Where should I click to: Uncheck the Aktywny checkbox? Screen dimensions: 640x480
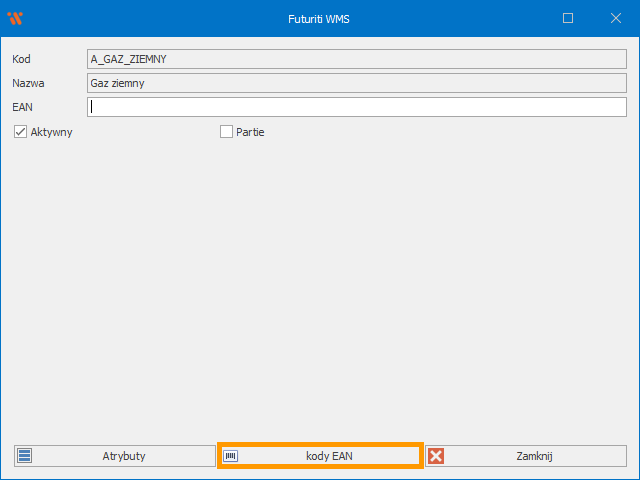(x=20, y=131)
